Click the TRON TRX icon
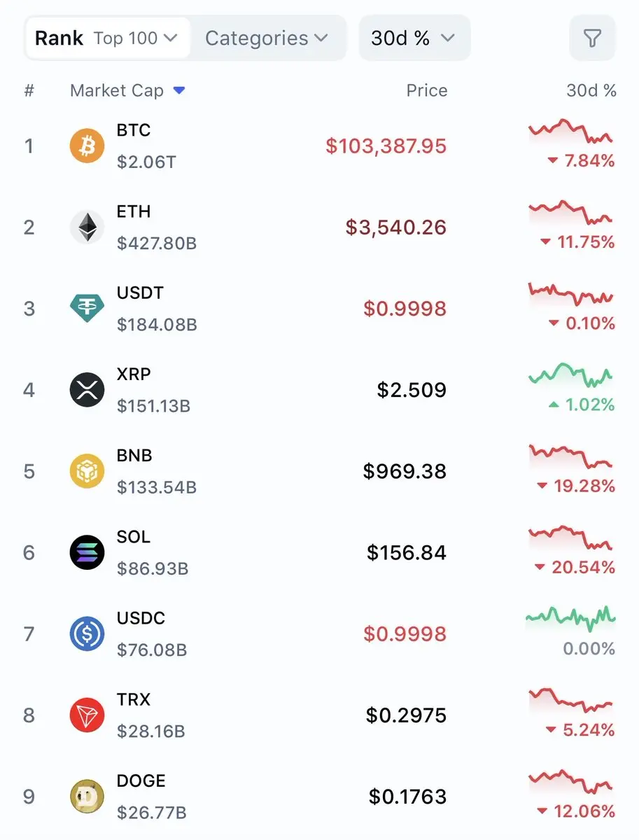Viewport: 639px width, 840px height. (x=87, y=715)
